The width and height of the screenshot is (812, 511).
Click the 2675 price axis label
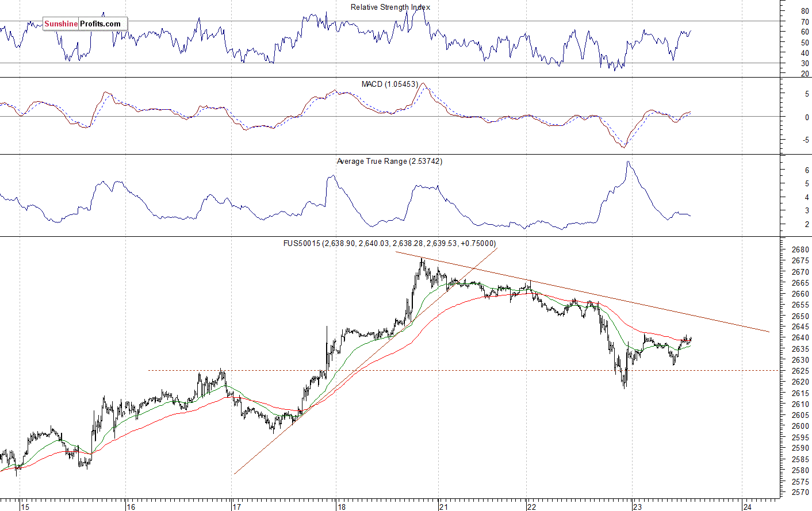800,261
